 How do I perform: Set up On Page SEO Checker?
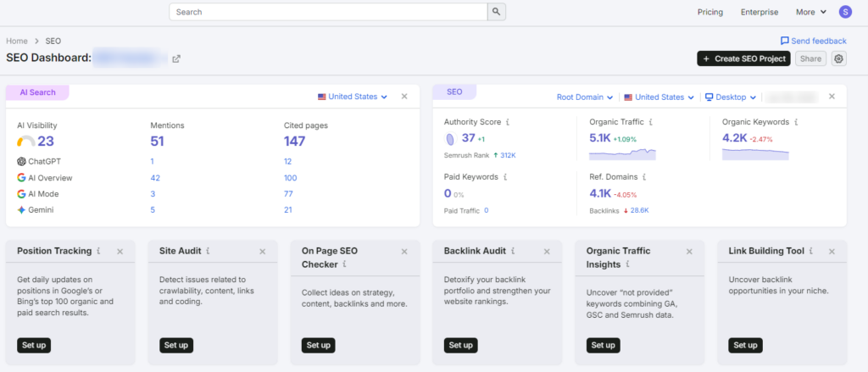(319, 346)
